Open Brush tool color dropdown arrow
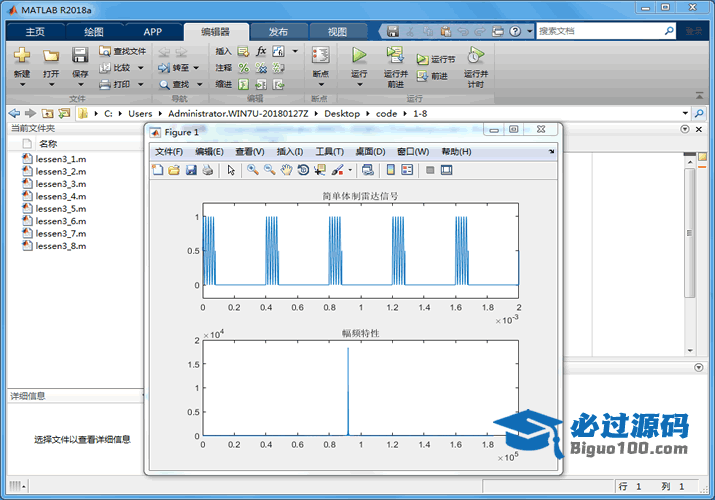This screenshot has height=500, width=715. 350,170
